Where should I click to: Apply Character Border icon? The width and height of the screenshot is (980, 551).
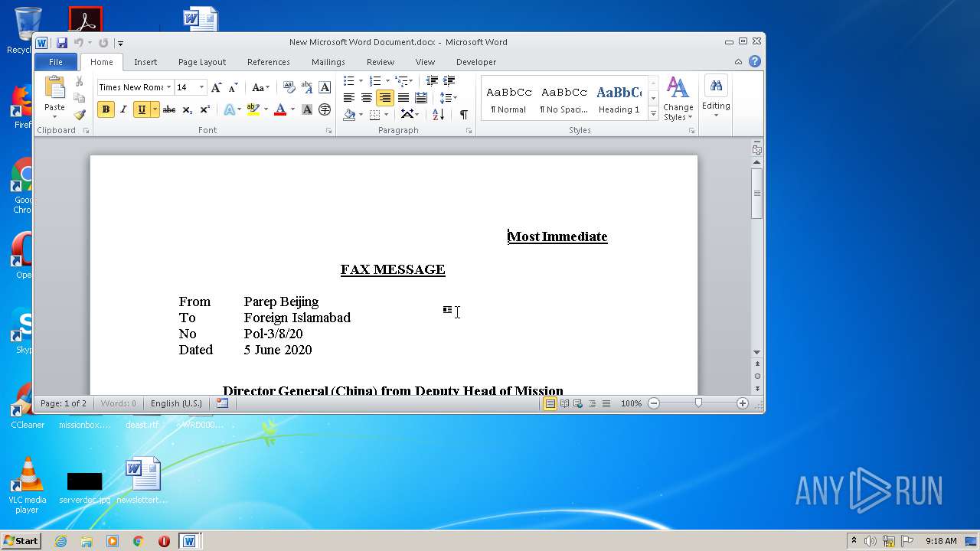(325, 87)
